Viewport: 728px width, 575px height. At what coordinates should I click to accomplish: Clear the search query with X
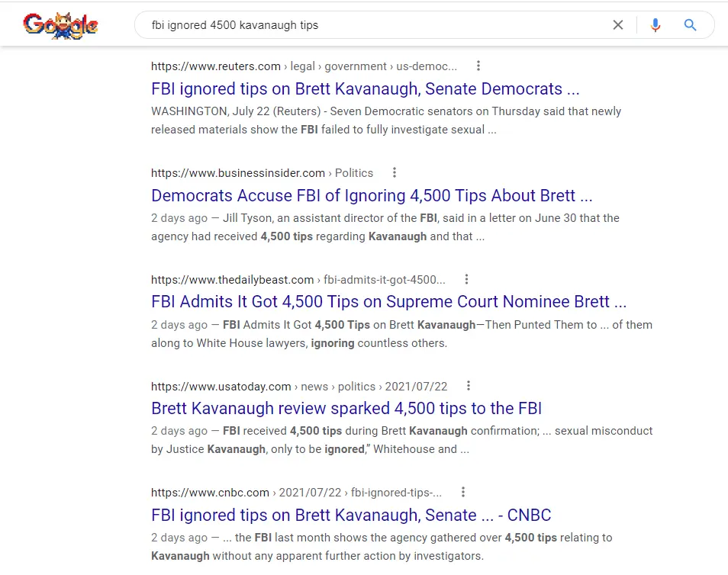coord(618,25)
